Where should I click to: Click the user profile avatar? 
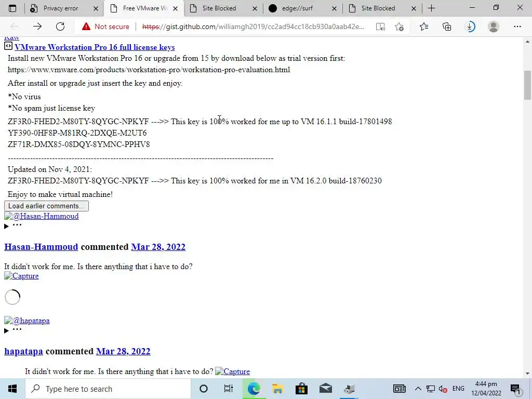click(494, 26)
